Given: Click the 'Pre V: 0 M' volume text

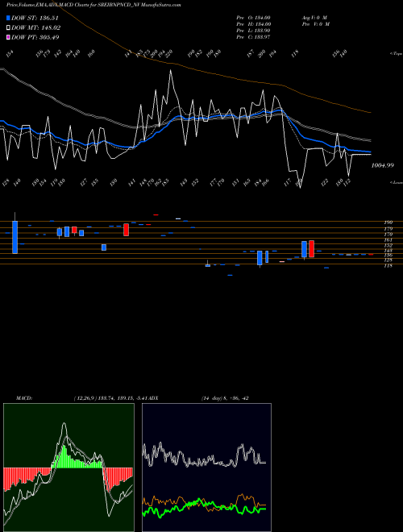Looking at the screenshot, I should pyautogui.click(x=315, y=23).
